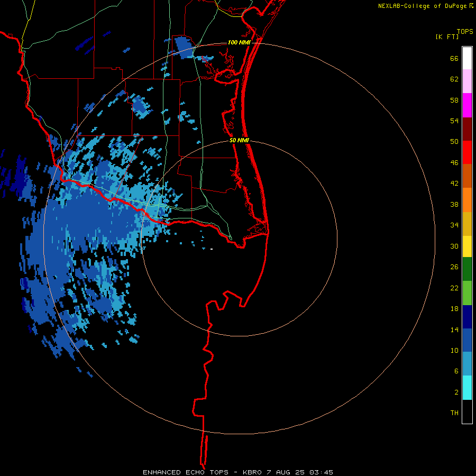Click the '[K FT]' units label
The width and height of the screenshot is (476, 476).
click(x=447, y=36)
